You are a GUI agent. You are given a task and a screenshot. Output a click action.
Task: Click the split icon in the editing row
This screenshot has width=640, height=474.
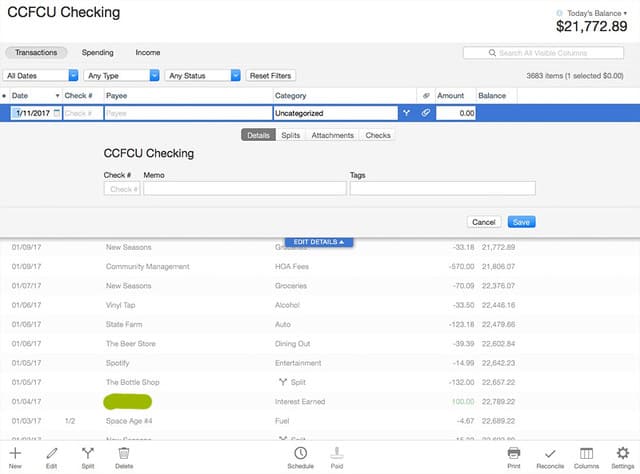coord(406,113)
